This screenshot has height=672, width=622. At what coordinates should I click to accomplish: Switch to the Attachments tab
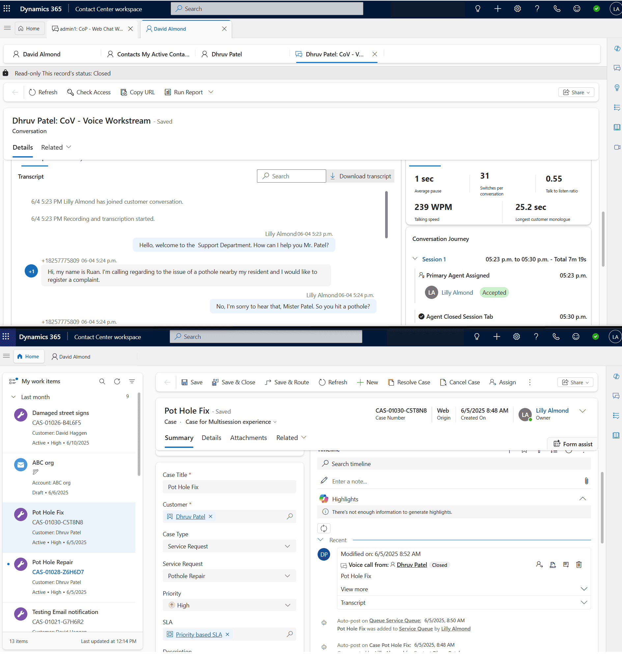pos(248,438)
